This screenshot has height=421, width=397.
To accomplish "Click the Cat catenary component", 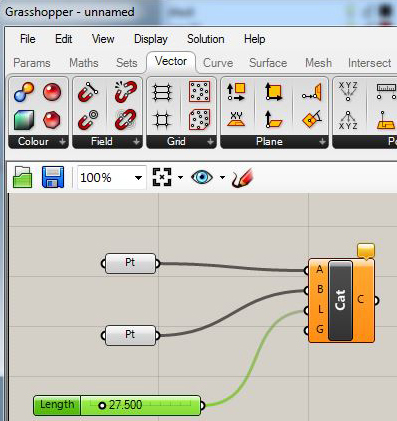I will point(340,301).
